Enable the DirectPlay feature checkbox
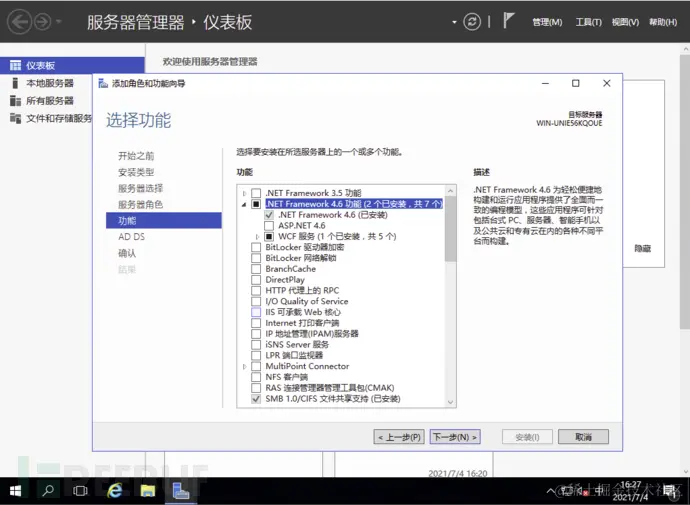Viewport: 690px width, 505px height. point(256,280)
